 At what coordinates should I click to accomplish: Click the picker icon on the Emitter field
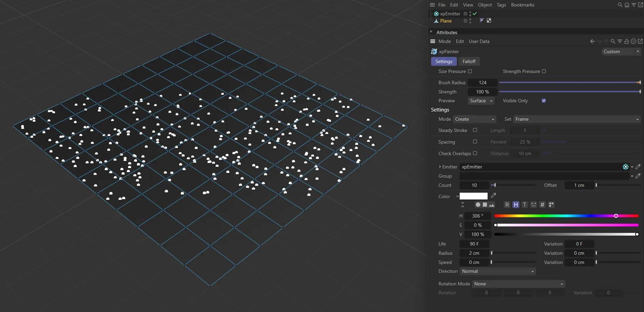pos(638,167)
